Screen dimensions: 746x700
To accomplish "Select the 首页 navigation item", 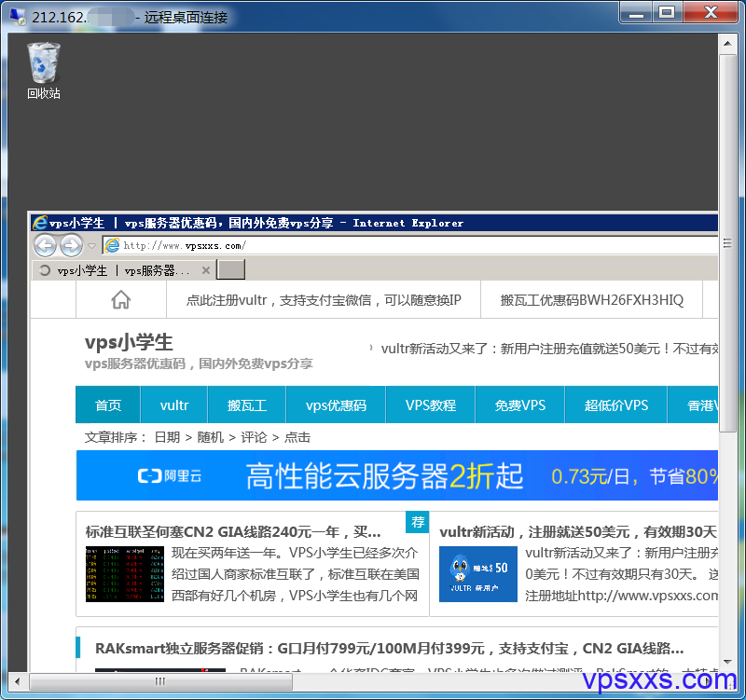I will point(108,405).
